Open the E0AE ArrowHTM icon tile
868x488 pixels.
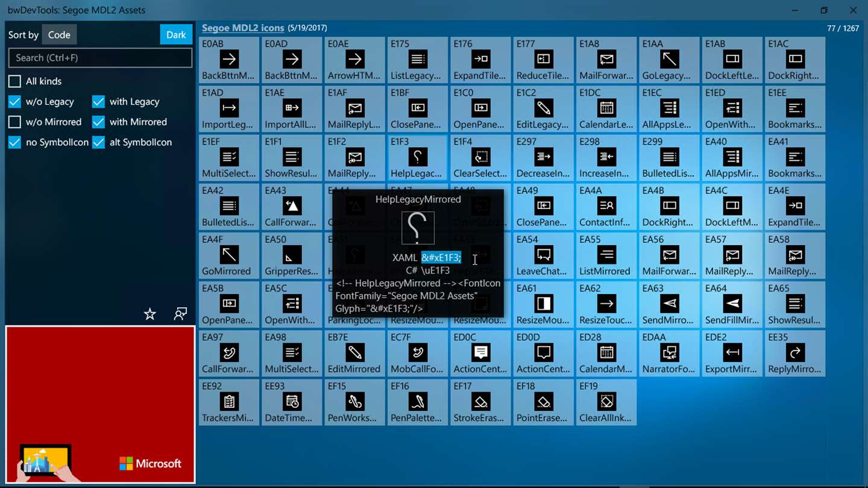(x=354, y=60)
